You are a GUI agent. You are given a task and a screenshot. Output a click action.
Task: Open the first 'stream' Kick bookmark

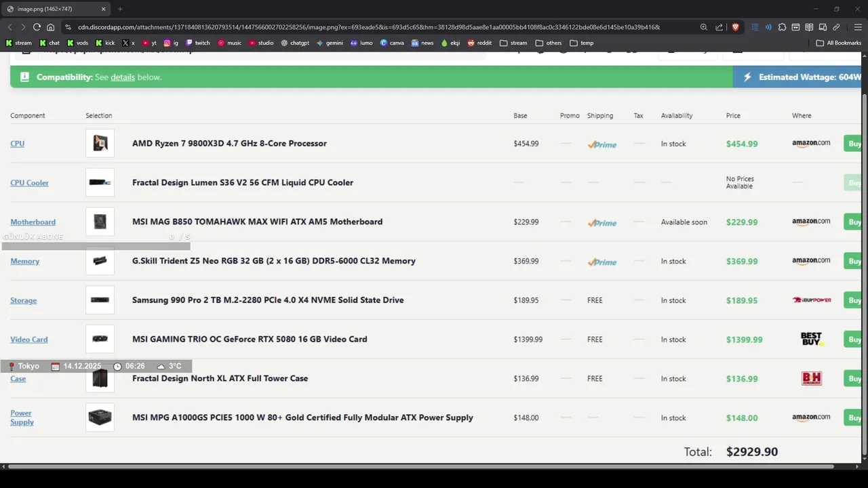pos(18,43)
